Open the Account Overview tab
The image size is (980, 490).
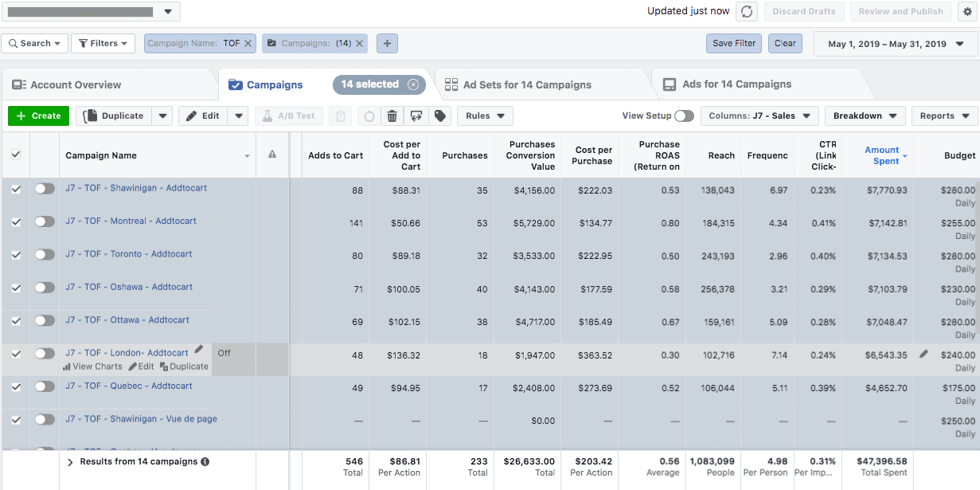75,84
